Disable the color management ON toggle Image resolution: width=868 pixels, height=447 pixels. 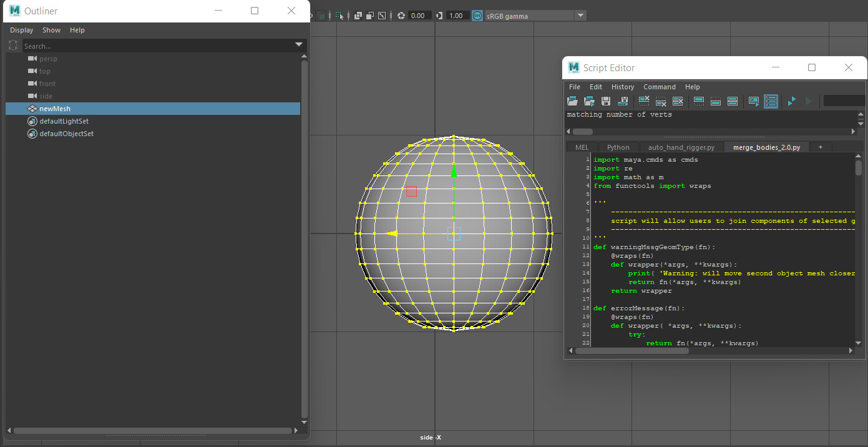coord(476,15)
